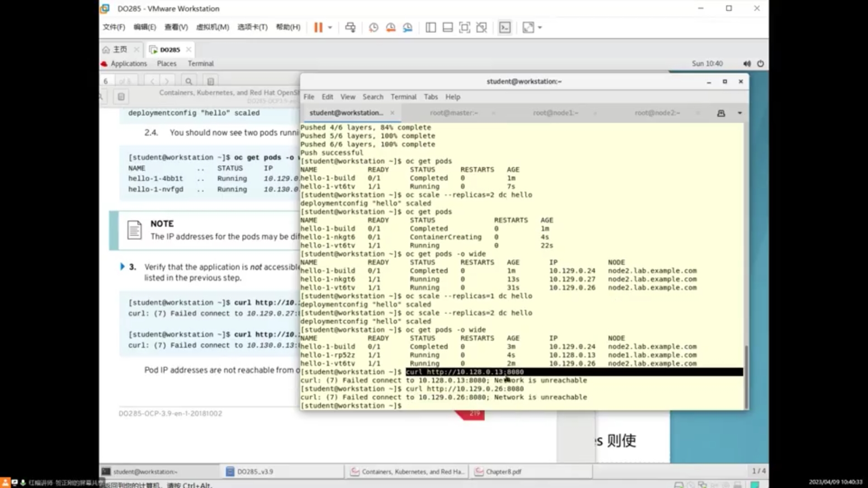The height and width of the screenshot is (488, 868).
Task: Open the dropdown arrow next to the pause icon
Action: pos(330,28)
